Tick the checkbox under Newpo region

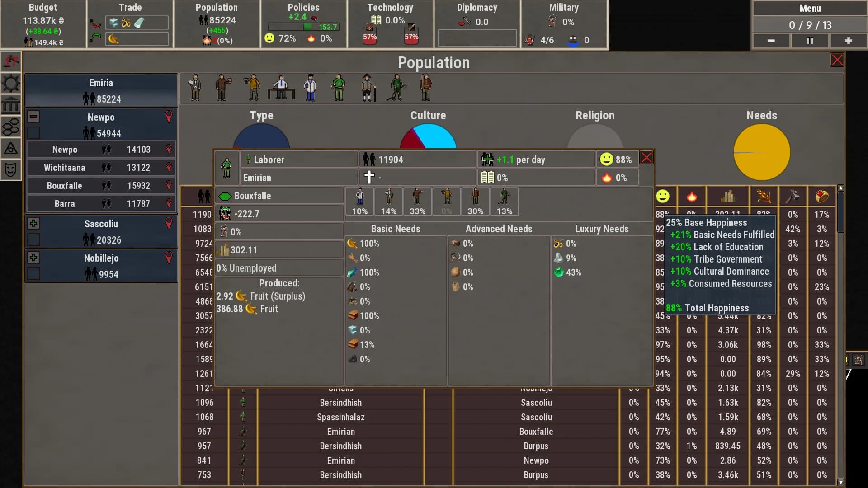coord(33,133)
